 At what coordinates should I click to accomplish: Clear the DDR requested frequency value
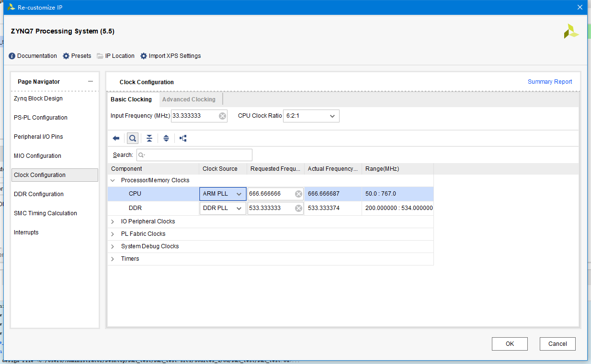(298, 208)
